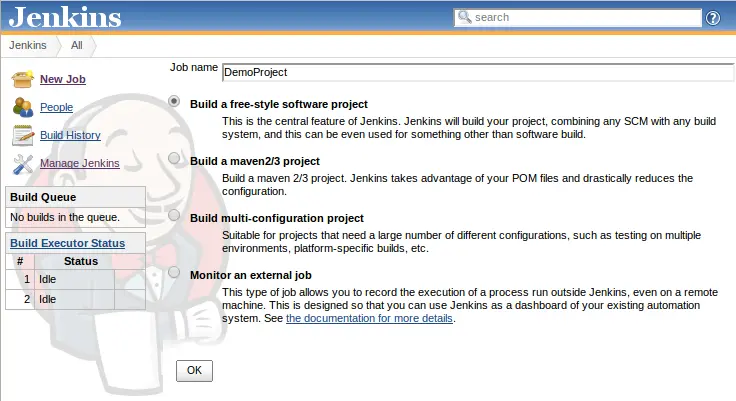Click 'Build a free-style software project' heading text
This screenshot has width=736, height=401.
[x=279, y=104]
